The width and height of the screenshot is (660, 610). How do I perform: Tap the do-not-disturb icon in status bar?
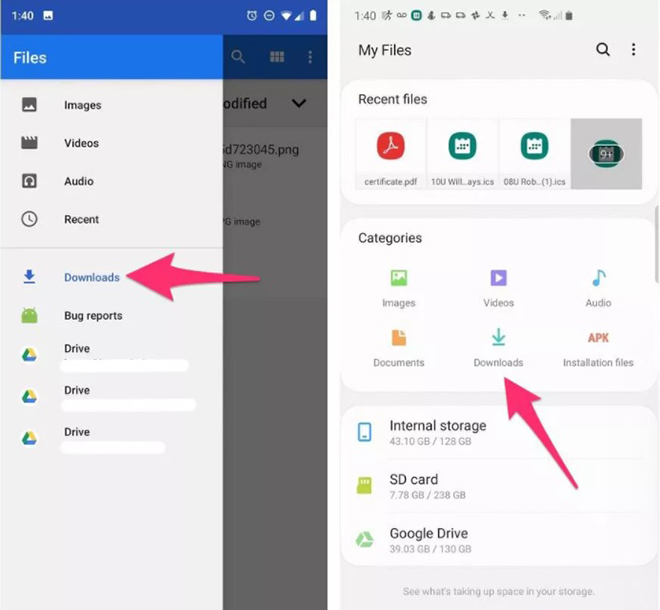(269, 16)
